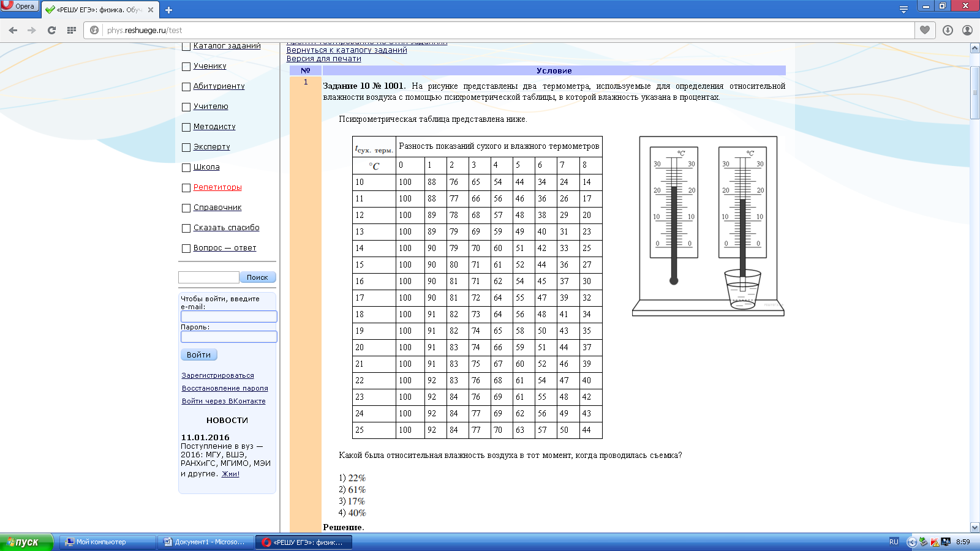
Task: Open the пуск Start menu
Action: tap(26, 542)
